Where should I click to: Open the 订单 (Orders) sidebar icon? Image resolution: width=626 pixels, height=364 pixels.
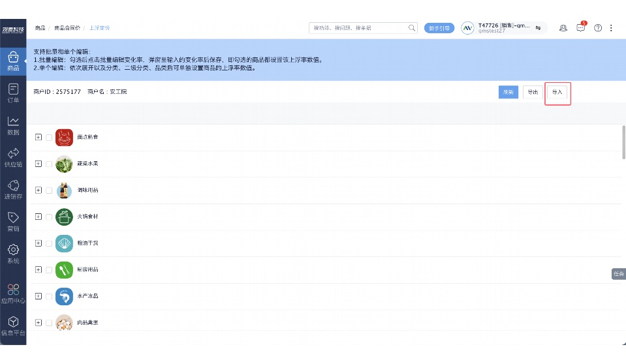point(13,92)
